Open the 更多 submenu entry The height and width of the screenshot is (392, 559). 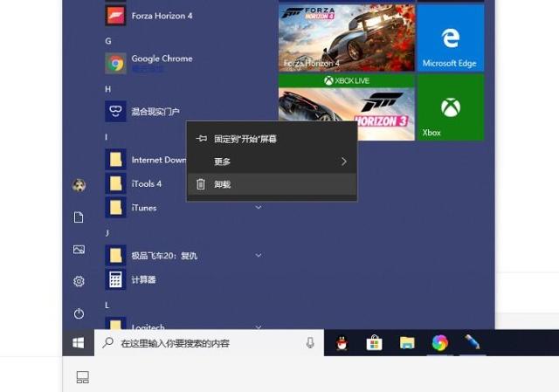(272, 162)
